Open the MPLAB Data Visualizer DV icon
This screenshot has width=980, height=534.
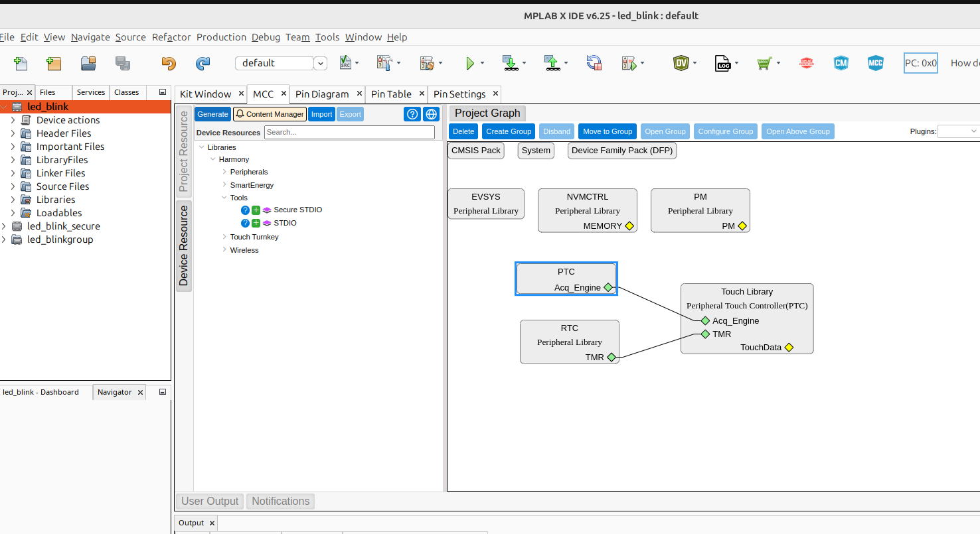[x=681, y=63]
